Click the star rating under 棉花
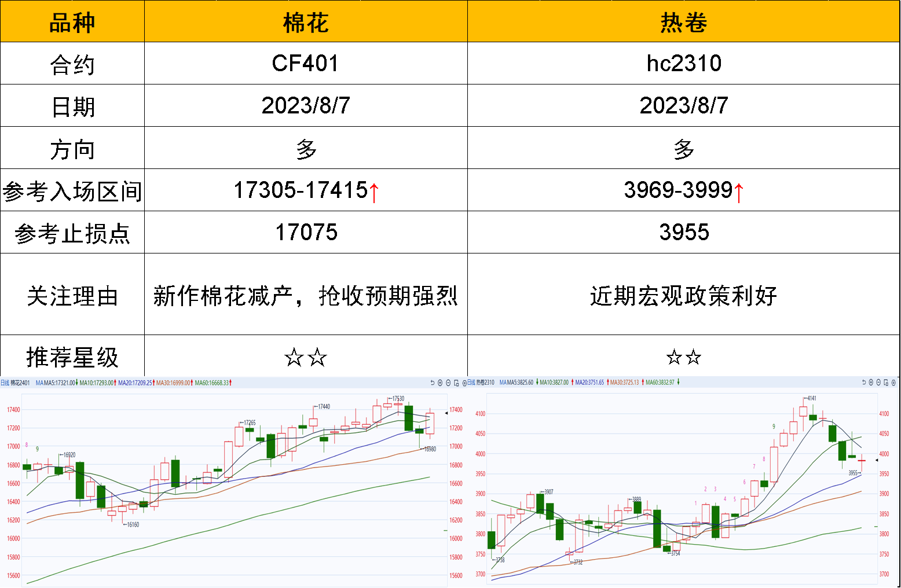The height and width of the screenshot is (588, 901). [x=306, y=357]
